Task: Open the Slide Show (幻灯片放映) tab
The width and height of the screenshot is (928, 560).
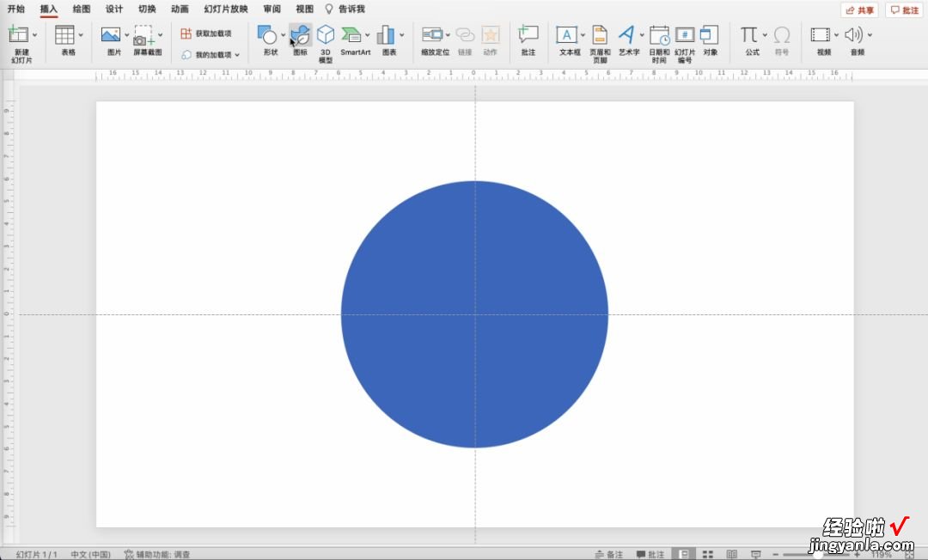Action: (x=225, y=9)
